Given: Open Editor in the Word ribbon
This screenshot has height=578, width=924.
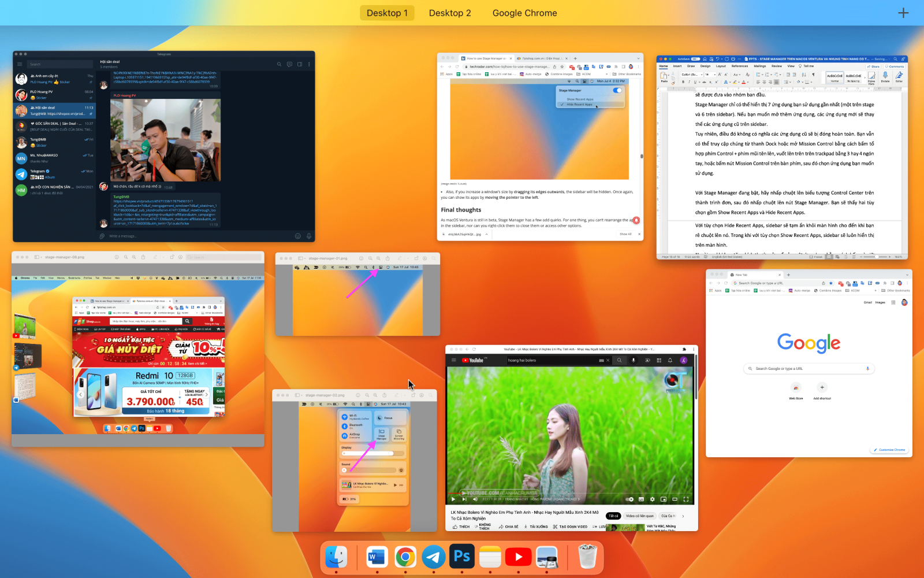Looking at the screenshot, I should [899, 77].
